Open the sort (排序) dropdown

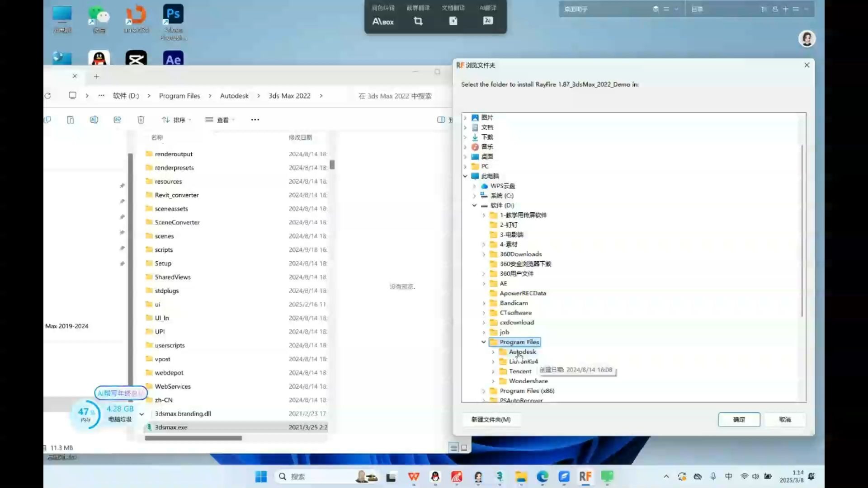click(176, 120)
